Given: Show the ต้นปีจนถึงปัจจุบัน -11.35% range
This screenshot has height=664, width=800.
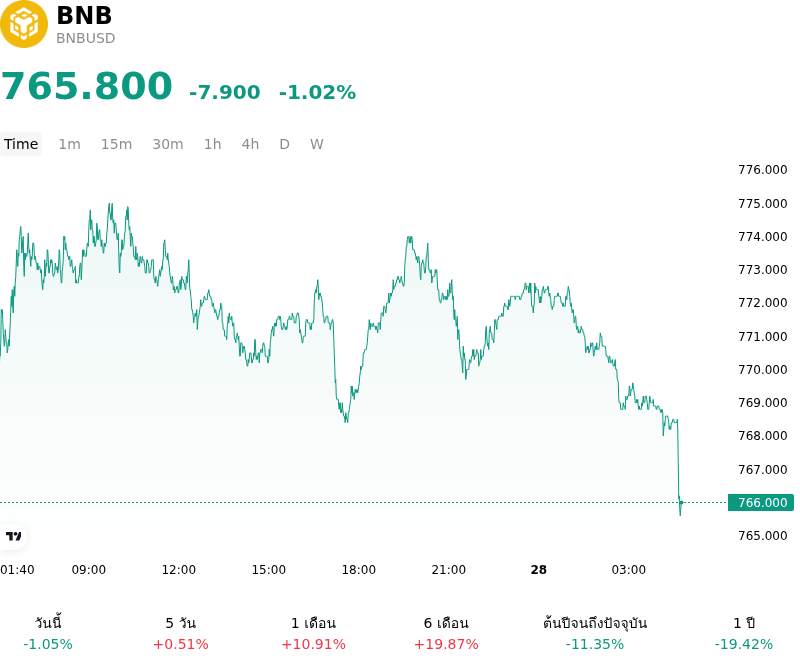Looking at the screenshot, I should [x=595, y=633].
